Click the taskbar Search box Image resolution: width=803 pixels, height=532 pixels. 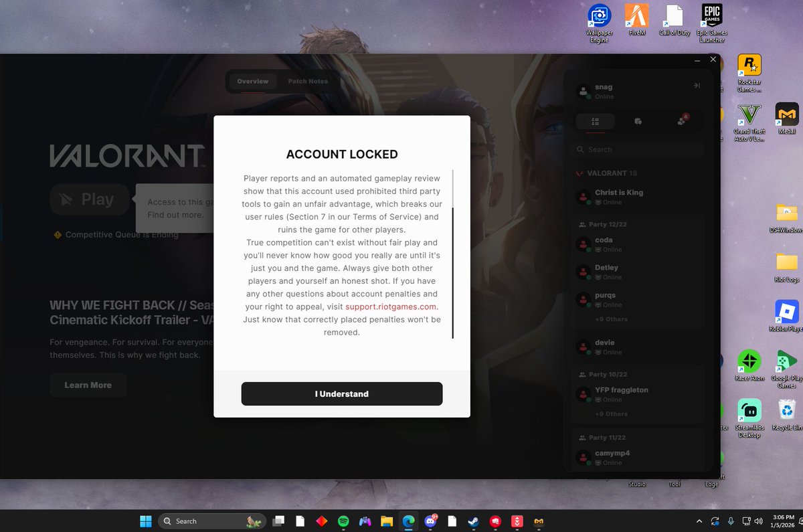click(x=212, y=521)
